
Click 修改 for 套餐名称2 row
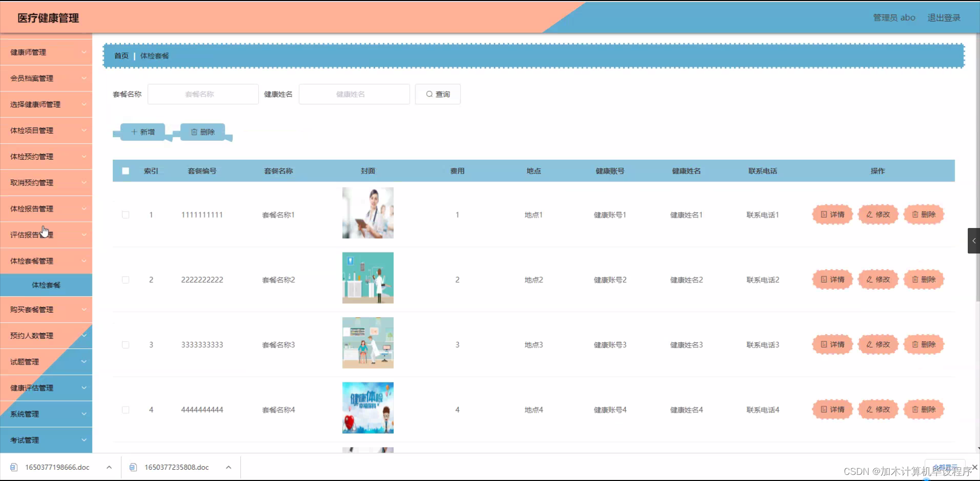(878, 280)
